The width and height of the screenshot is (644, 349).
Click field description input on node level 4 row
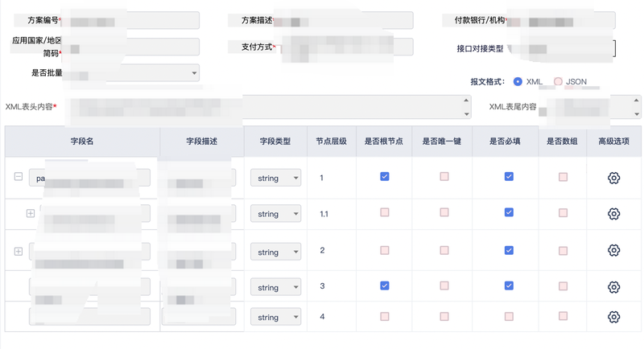pyautogui.click(x=199, y=317)
